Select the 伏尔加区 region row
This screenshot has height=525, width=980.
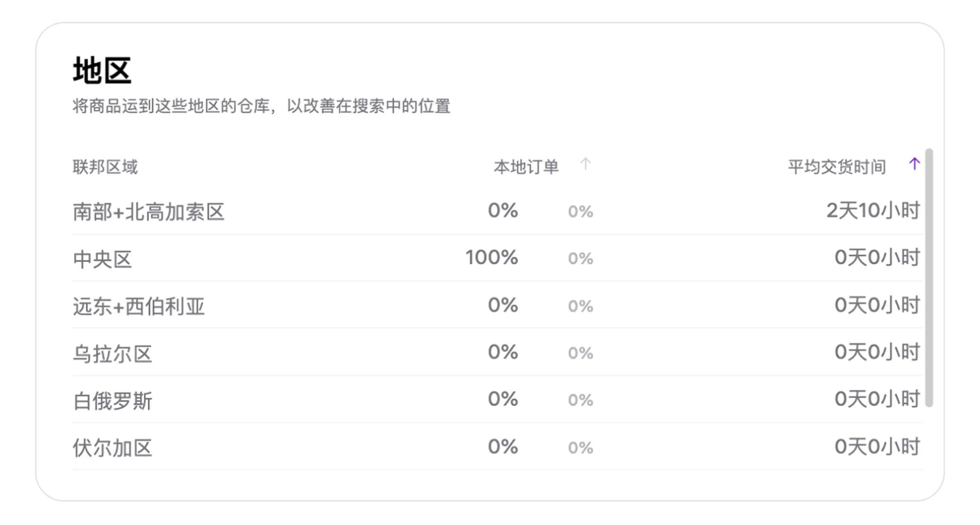[497, 447]
